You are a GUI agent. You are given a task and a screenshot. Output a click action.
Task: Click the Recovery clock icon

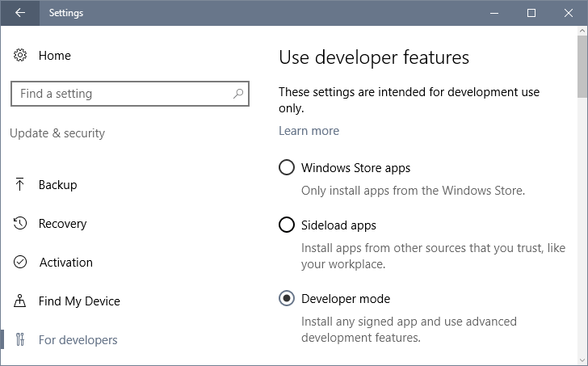(20, 223)
